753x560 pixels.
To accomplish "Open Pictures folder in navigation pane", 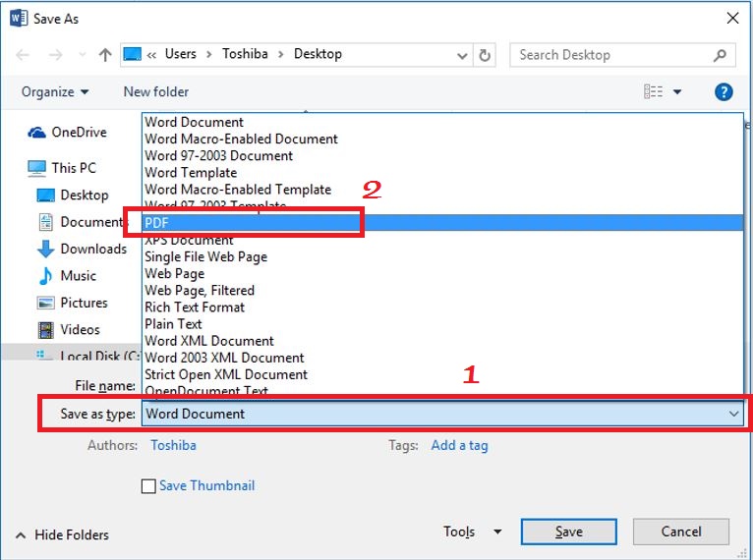I will pos(84,303).
